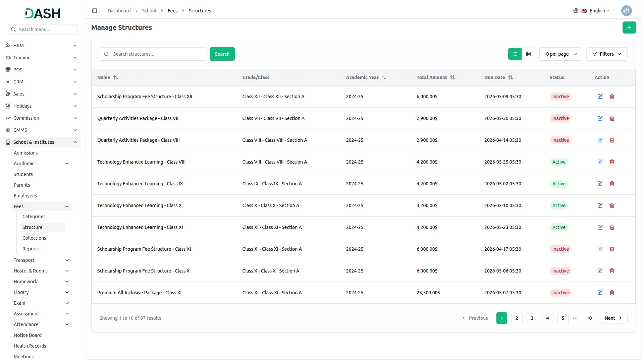Switch to grid view
The image size is (644, 362).
click(528, 54)
